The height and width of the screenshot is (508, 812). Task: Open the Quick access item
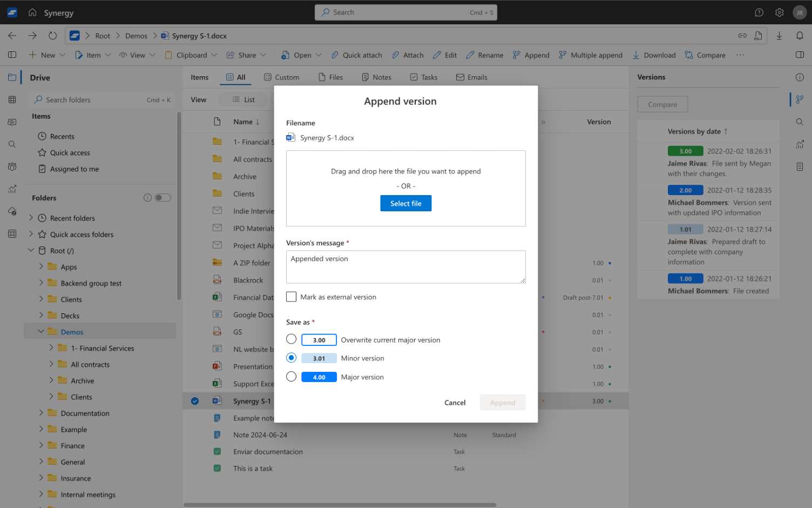click(70, 153)
